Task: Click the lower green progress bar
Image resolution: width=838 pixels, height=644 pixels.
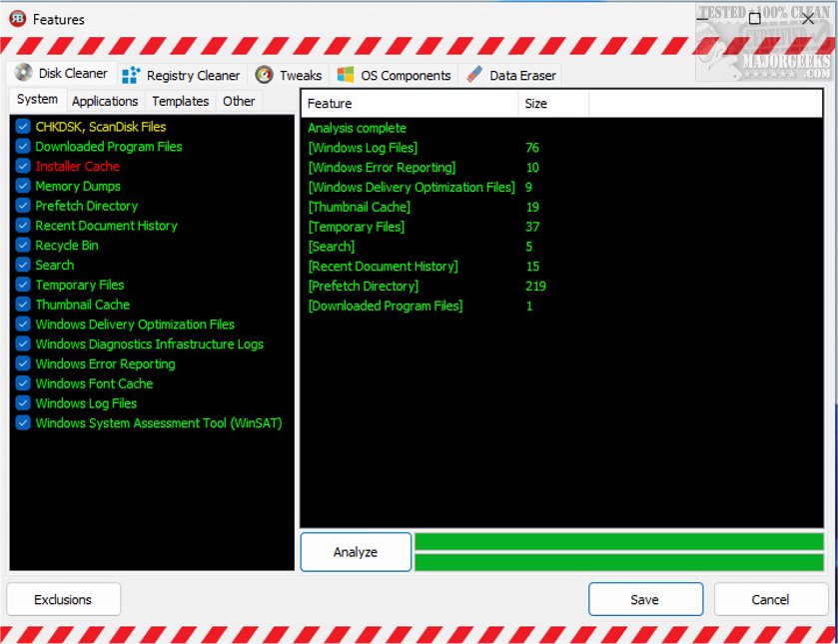Action: point(619,562)
